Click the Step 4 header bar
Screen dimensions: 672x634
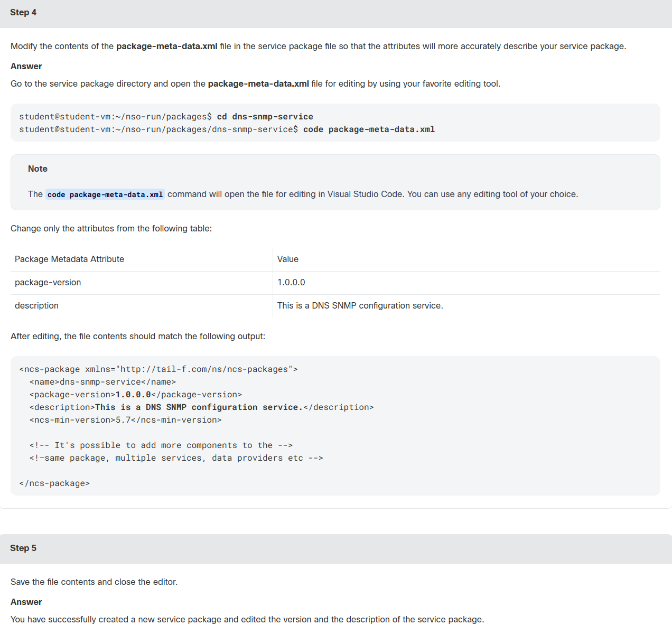[x=336, y=13]
